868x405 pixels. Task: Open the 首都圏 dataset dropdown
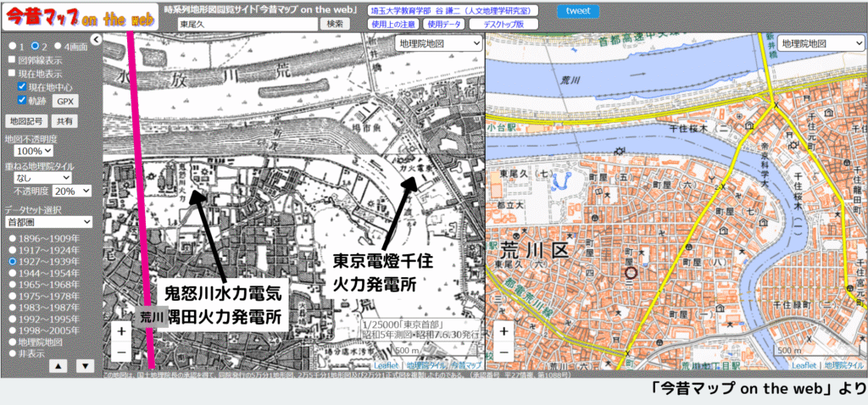tap(42, 221)
